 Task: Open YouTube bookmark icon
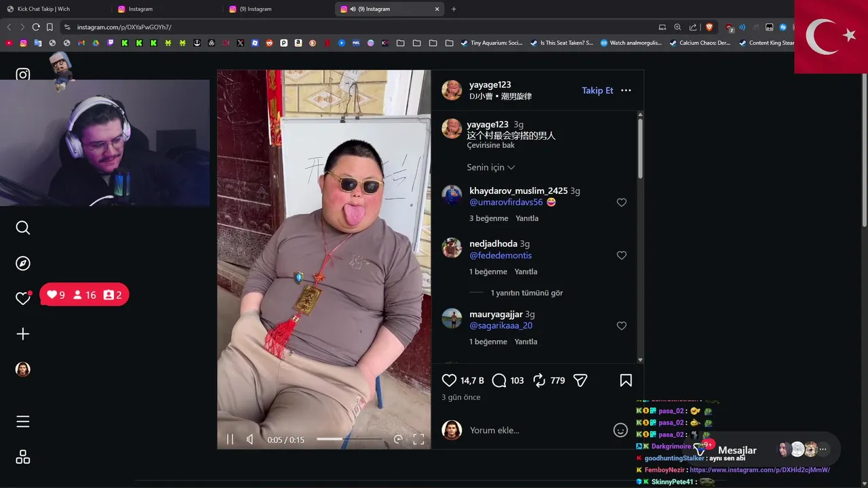[x=9, y=43]
